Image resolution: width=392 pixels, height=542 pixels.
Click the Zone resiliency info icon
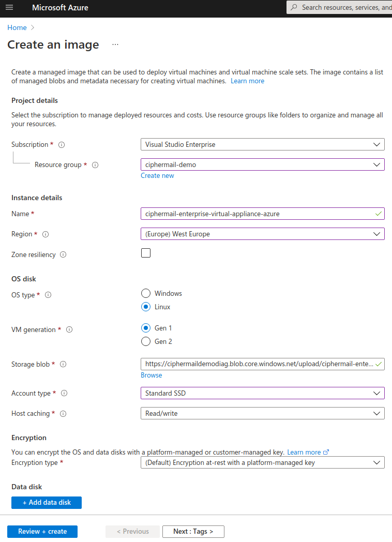tap(63, 255)
